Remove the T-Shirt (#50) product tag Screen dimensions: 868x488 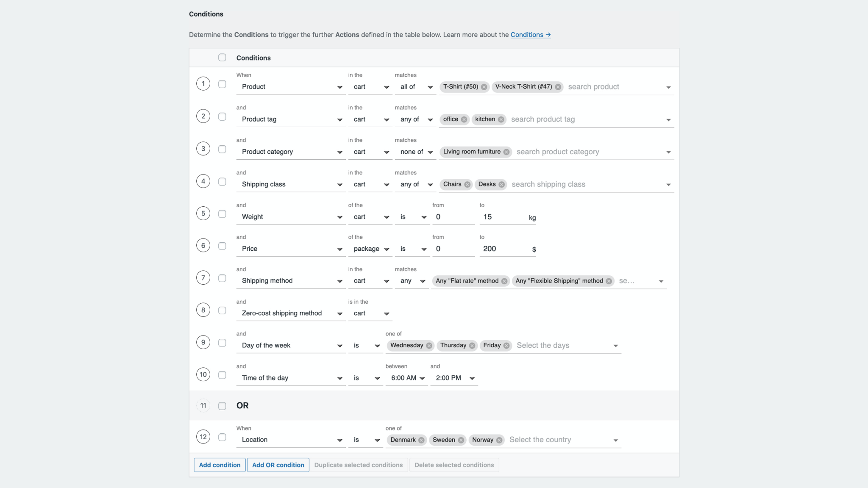click(484, 86)
